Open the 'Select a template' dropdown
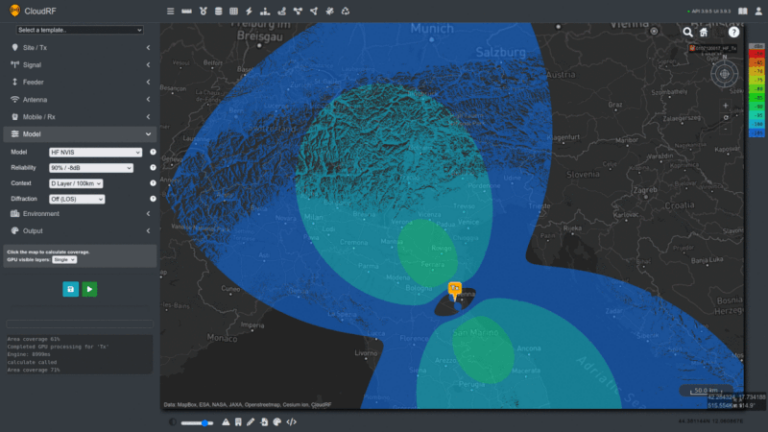768x432 pixels. [x=80, y=30]
